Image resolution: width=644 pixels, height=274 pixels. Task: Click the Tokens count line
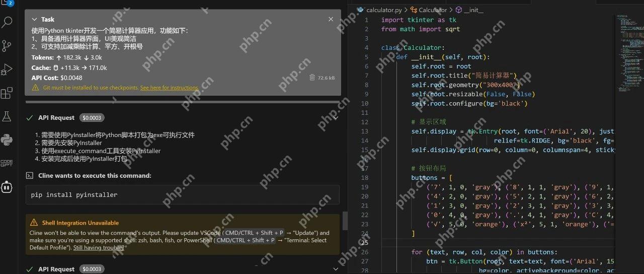click(66, 58)
